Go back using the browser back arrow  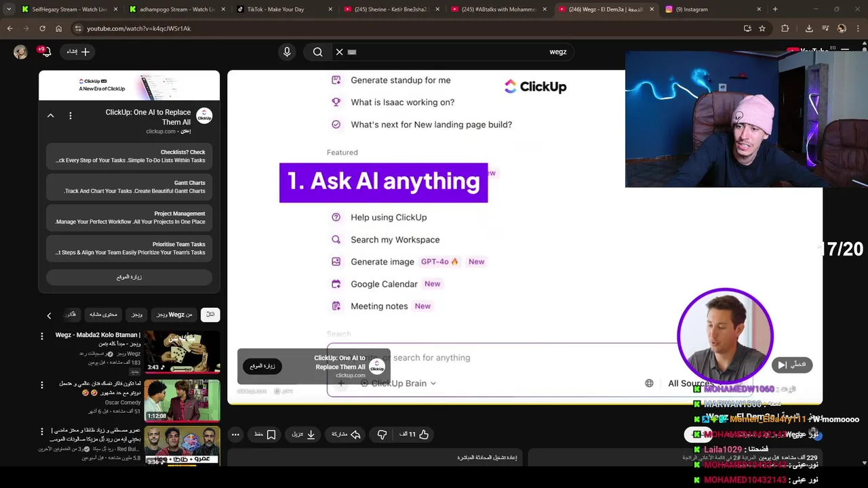coord(9,28)
